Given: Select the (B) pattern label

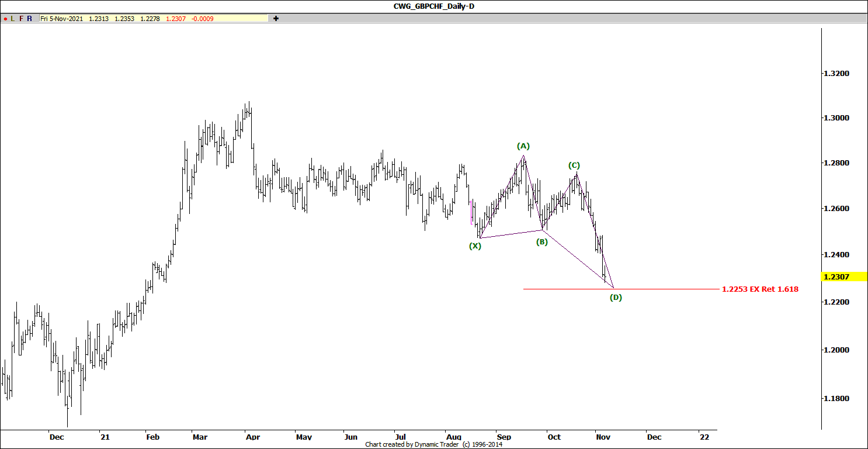Looking at the screenshot, I should click(x=542, y=241).
